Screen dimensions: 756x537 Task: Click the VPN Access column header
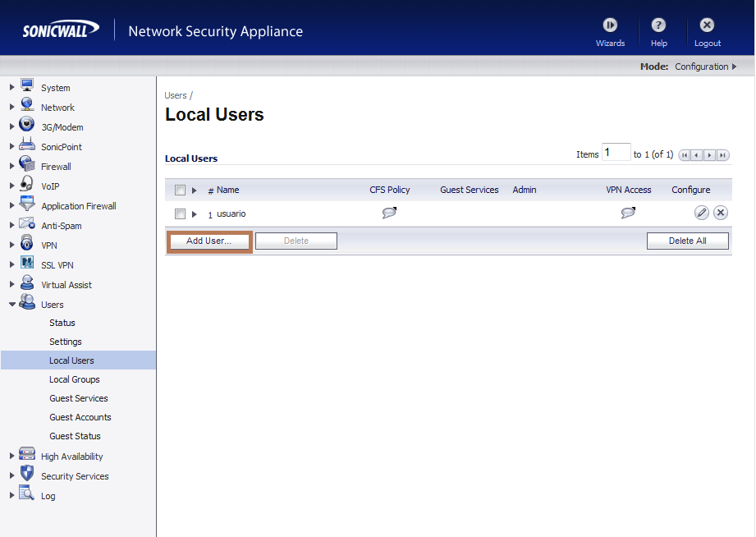628,190
